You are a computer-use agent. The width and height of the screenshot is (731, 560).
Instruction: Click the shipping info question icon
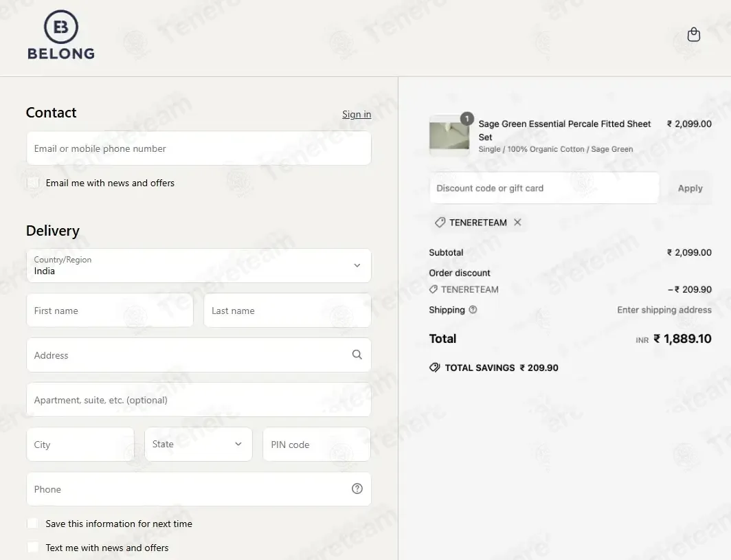click(x=473, y=310)
